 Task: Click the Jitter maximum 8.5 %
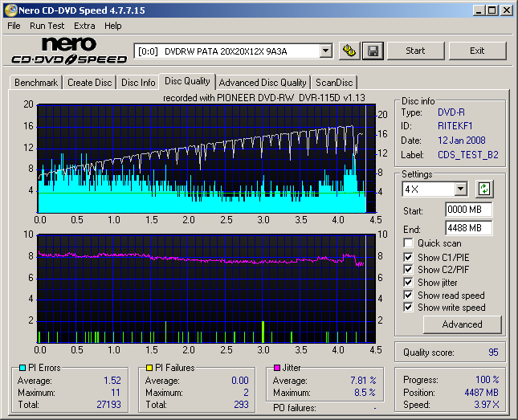[x=365, y=393]
